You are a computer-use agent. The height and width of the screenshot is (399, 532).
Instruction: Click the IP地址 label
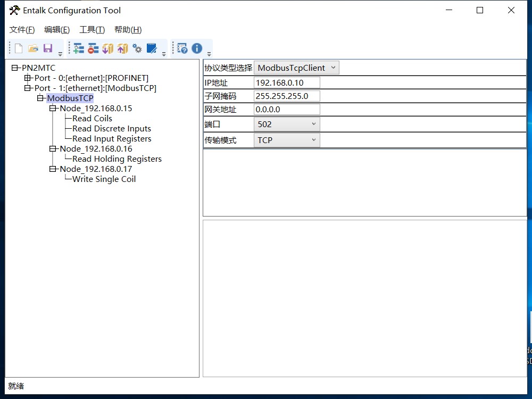pyautogui.click(x=216, y=83)
